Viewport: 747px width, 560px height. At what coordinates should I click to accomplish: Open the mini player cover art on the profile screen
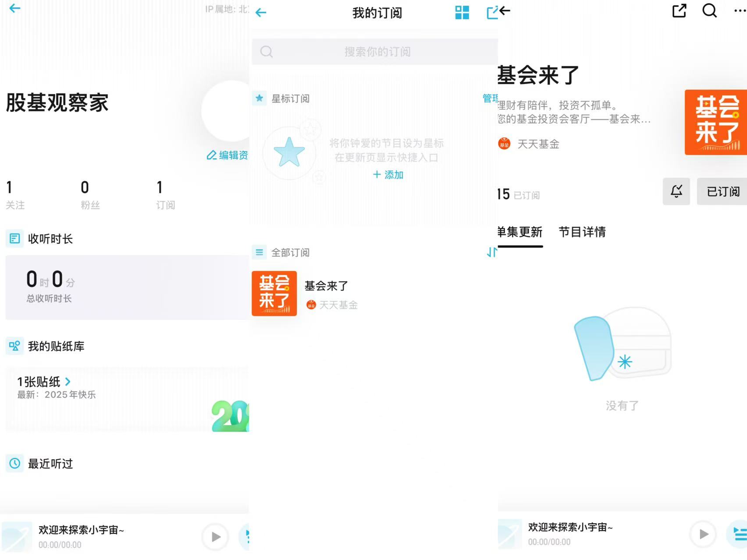[17, 537]
